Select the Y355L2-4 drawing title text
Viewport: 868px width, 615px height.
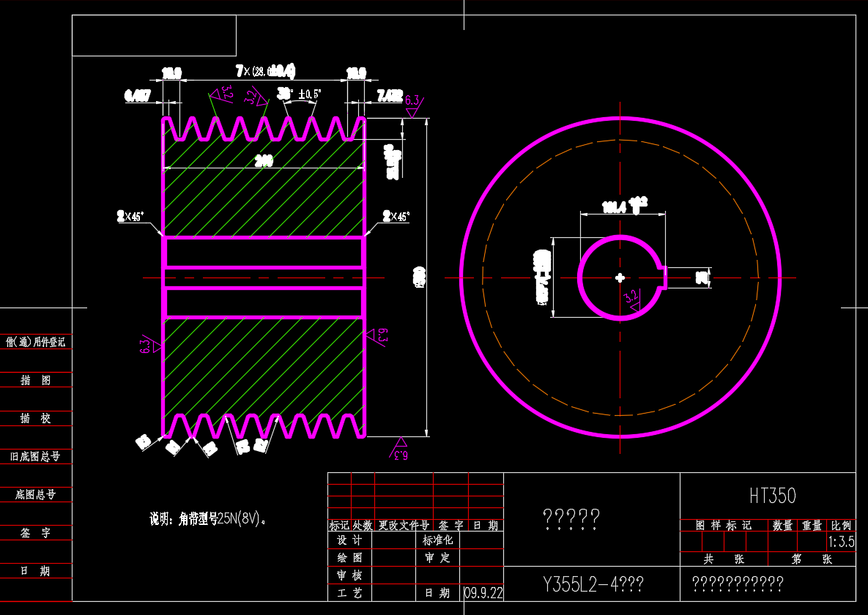pos(593,585)
